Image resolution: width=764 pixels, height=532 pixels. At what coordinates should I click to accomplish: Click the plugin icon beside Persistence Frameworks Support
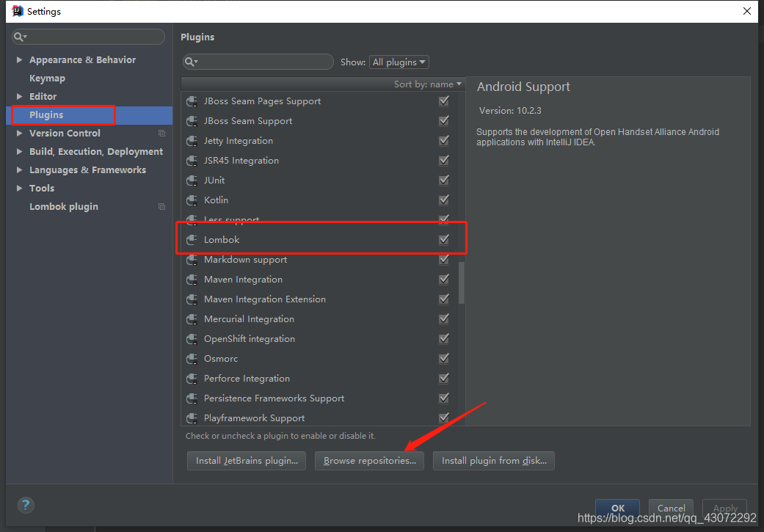coord(192,398)
